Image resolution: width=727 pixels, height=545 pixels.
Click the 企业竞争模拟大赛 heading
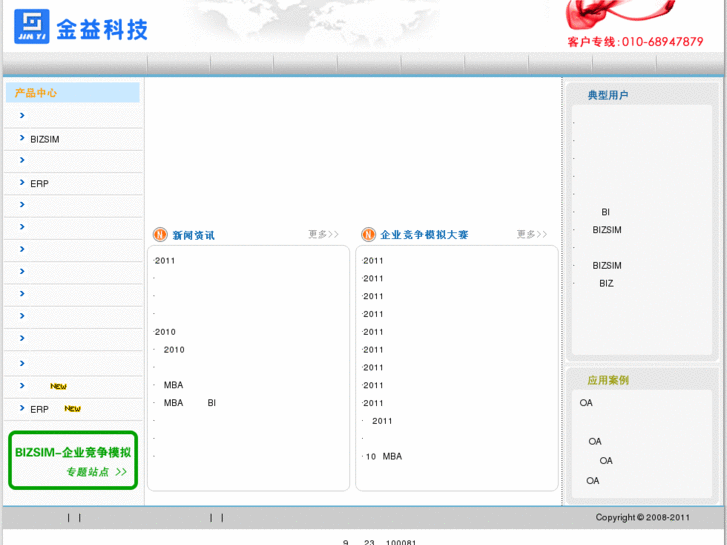(x=424, y=235)
